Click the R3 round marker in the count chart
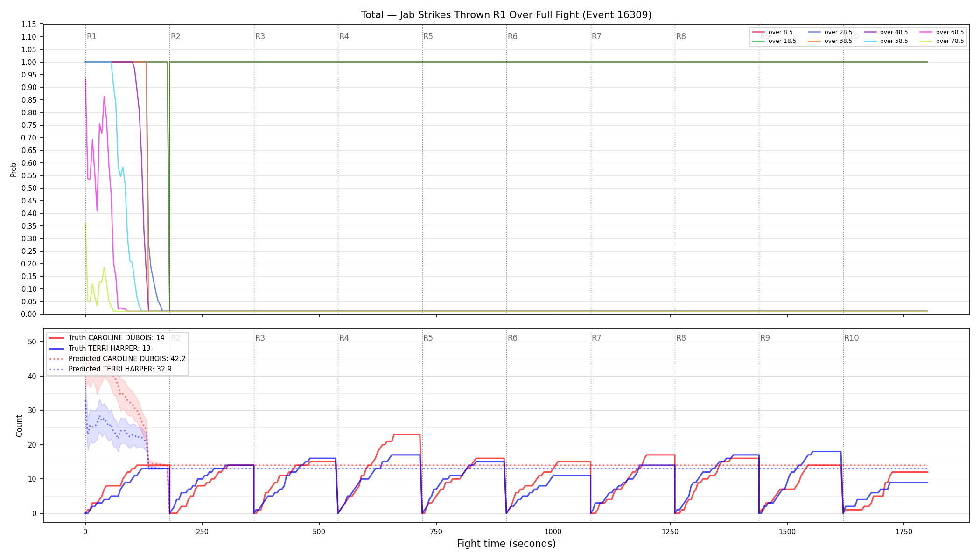The width and height of the screenshot is (980, 560). (260, 338)
